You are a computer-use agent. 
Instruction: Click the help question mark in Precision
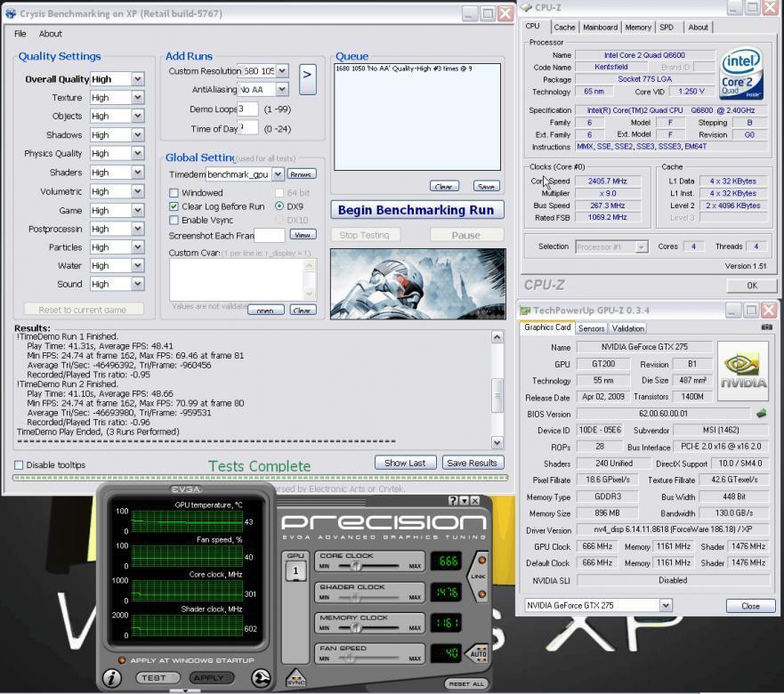[454, 501]
